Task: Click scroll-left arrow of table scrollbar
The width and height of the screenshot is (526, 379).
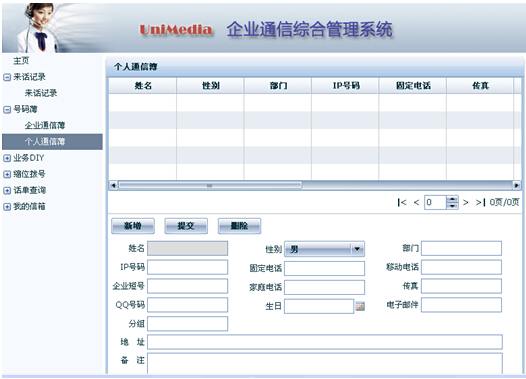Action: coord(113,185)
